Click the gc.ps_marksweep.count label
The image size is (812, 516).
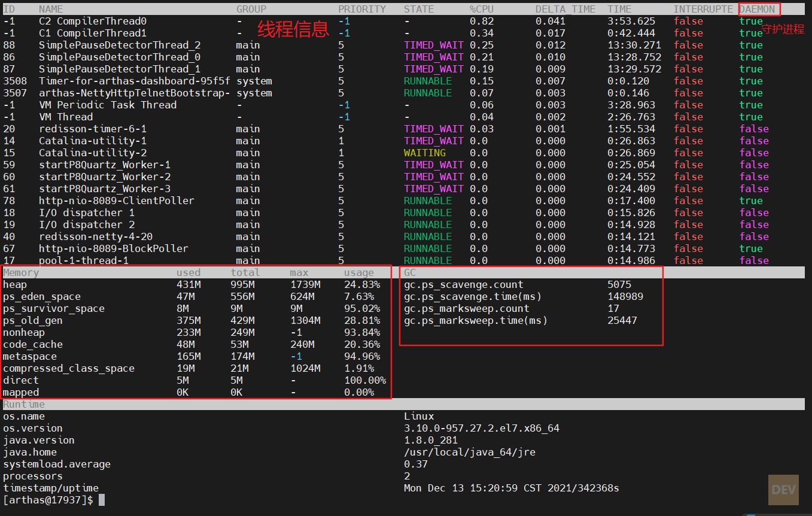coord(467,308)
